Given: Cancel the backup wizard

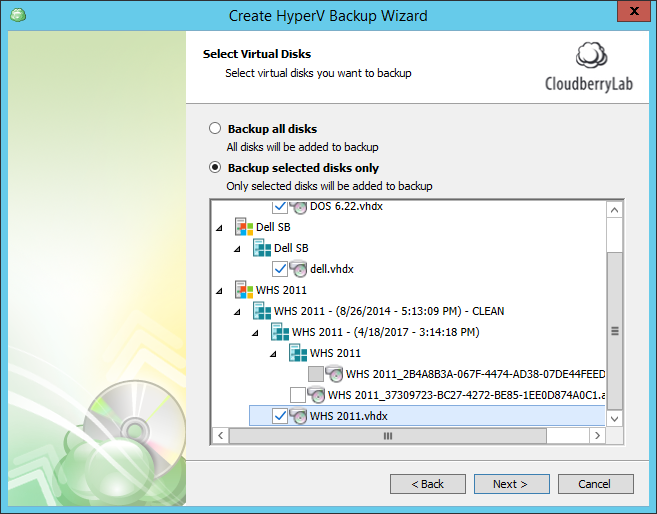Looking at the screenshot, I should [595, 484].
